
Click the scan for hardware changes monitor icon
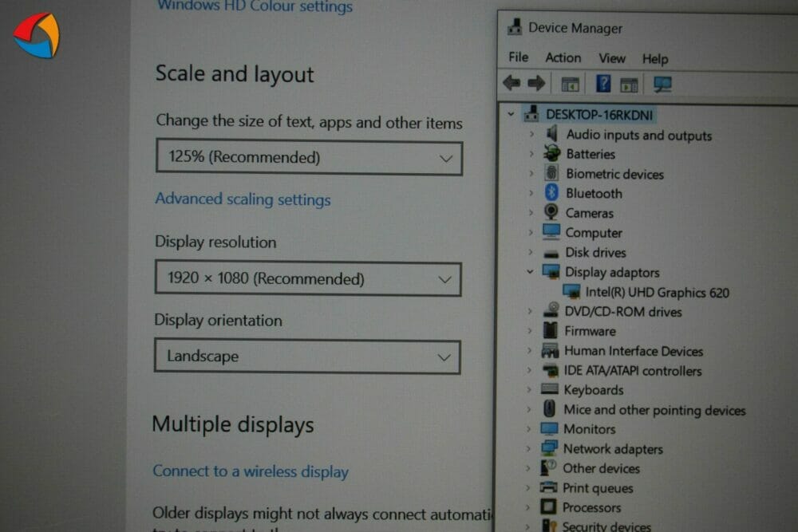coord(662,85)
